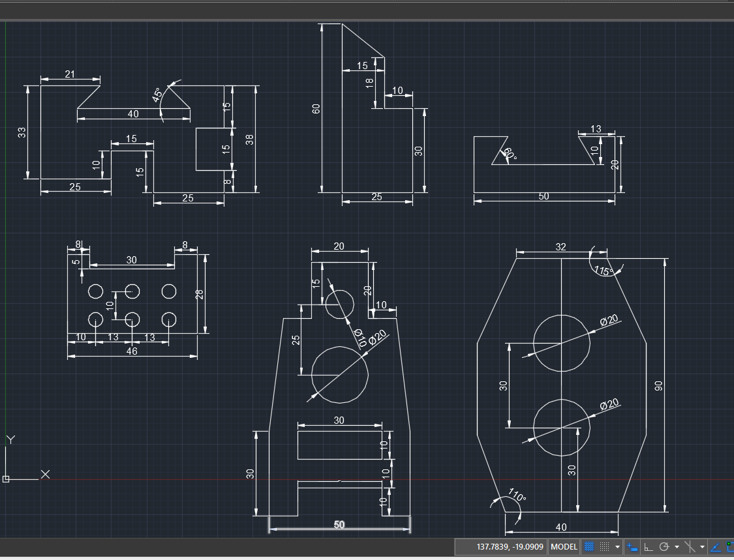The width and height of the screenshot is (734, 560).
Task: Open polar tracking angle dropdown arrow
Action: point(677,547)
